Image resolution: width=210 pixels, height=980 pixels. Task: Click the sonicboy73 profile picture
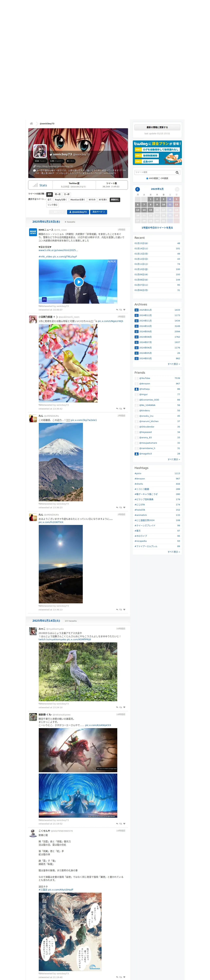[x=40, y=151]
